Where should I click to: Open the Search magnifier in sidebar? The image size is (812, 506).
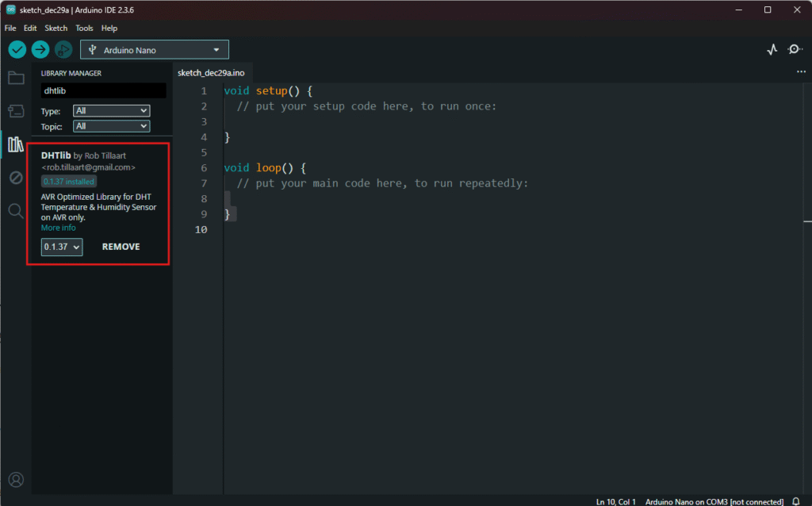coord(16,211)
